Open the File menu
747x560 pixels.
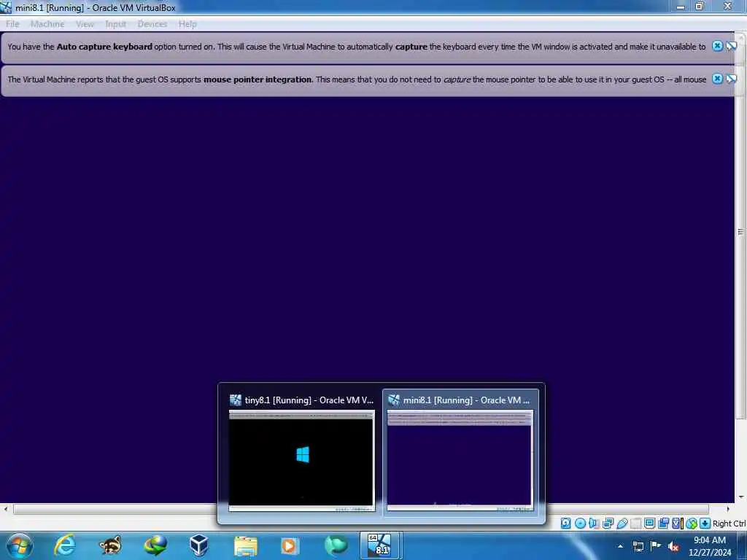pyautogui.click(x=12, y=24)
